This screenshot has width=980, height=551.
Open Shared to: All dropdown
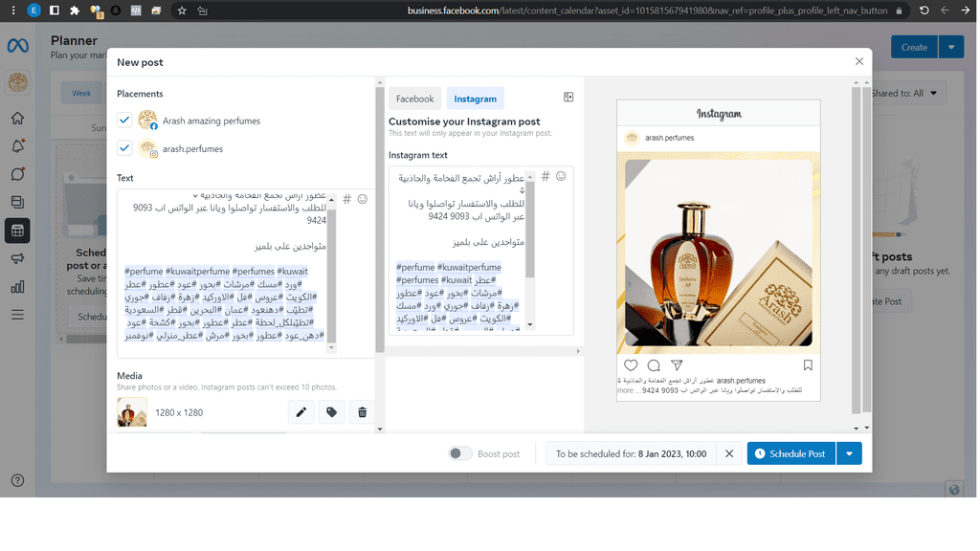(904, 93)
